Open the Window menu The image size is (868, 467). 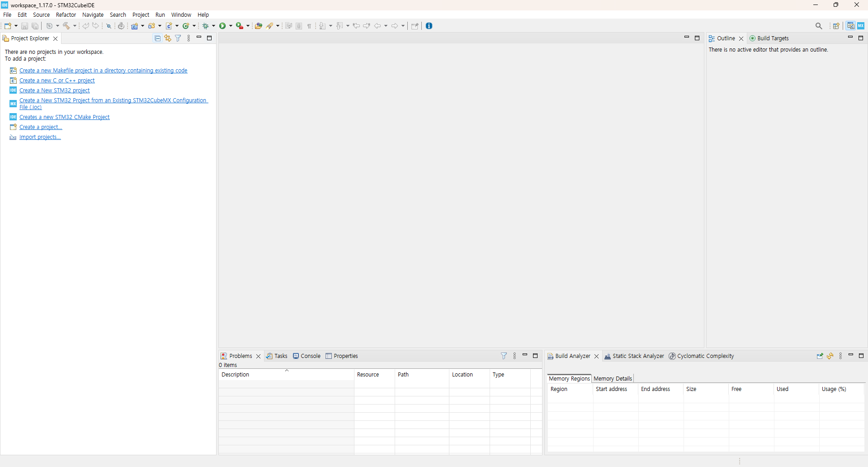[x=181, y=15]
